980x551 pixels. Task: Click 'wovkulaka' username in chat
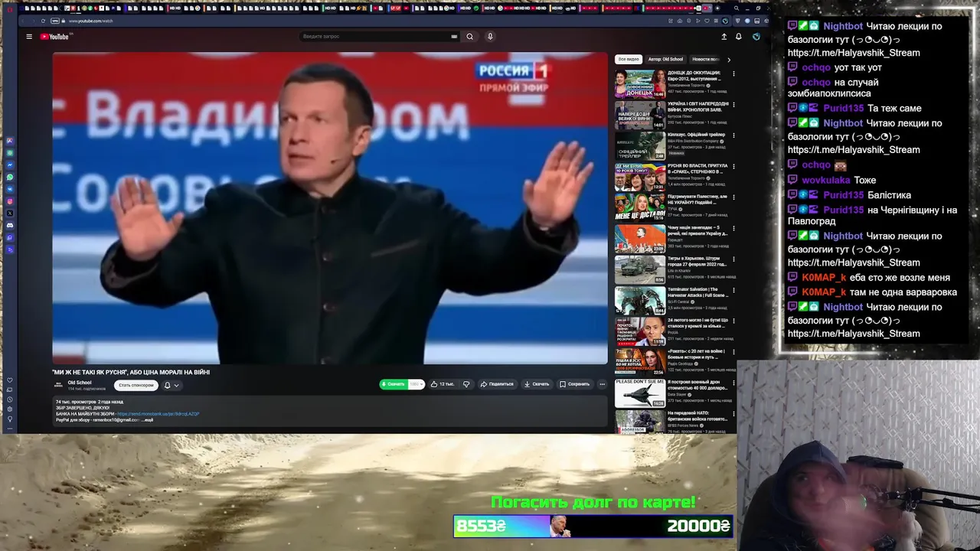coord(826,181)
